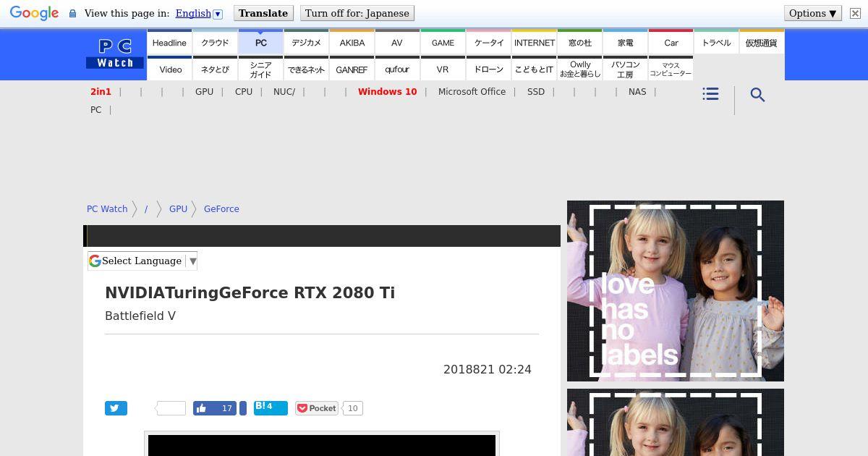
Task: Open the VR tab
Action: point(443,69)
